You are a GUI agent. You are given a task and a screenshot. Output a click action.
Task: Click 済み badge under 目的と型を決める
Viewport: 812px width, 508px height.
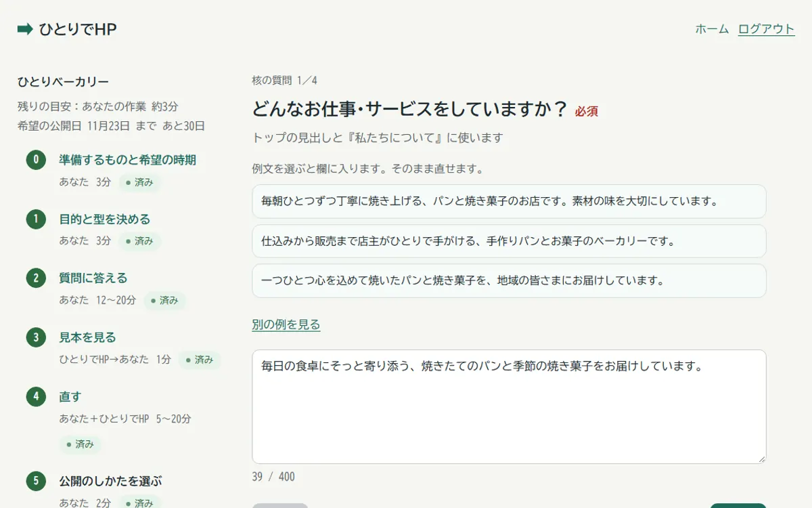(x=140, y=241)
